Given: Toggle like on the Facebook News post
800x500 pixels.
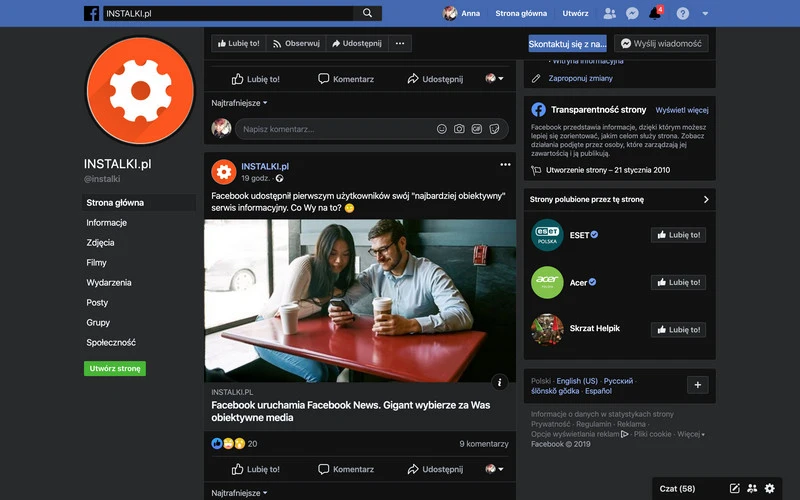Looking at the screenshot, I should [256, 468].
